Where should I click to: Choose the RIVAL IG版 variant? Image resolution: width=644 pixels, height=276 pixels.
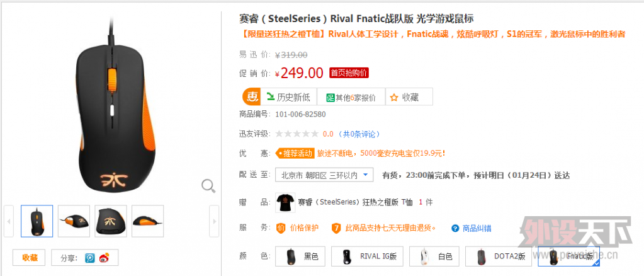[x=367, y=256]
